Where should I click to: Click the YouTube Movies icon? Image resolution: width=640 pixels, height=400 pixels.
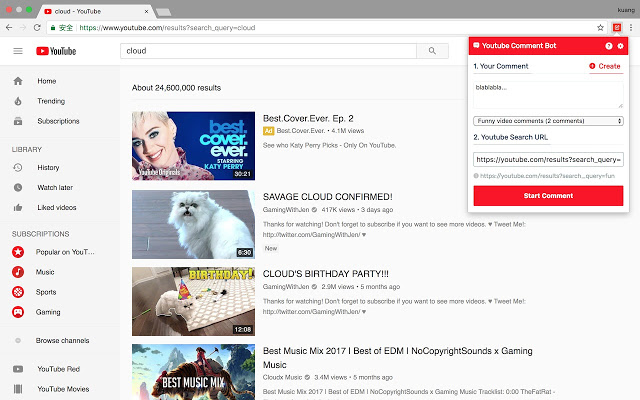click(18, 389)
